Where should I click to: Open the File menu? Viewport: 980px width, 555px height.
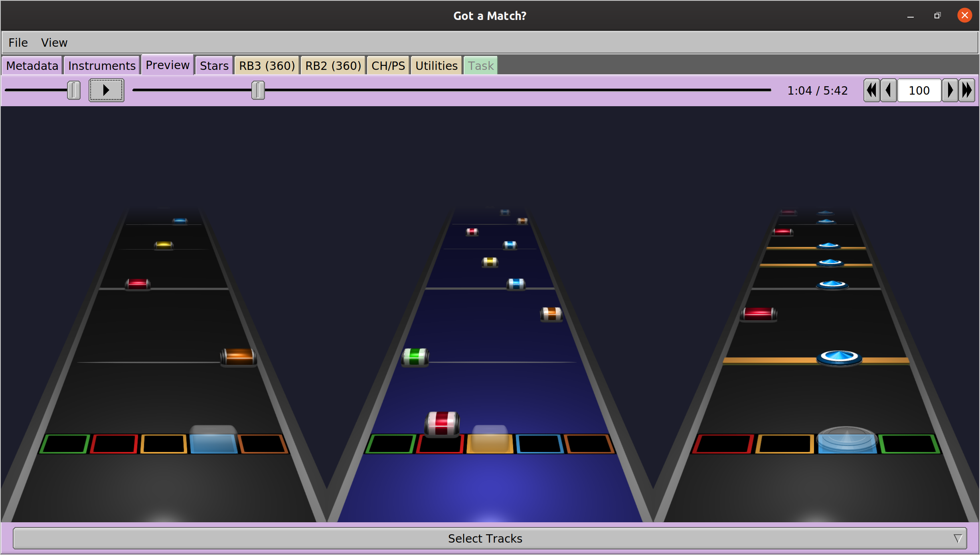(x=18, y=42)
